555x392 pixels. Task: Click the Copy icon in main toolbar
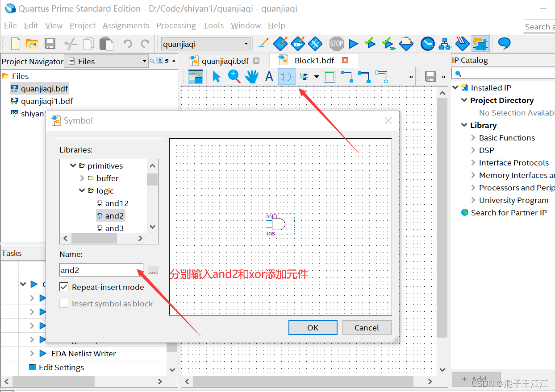[88, 44]
